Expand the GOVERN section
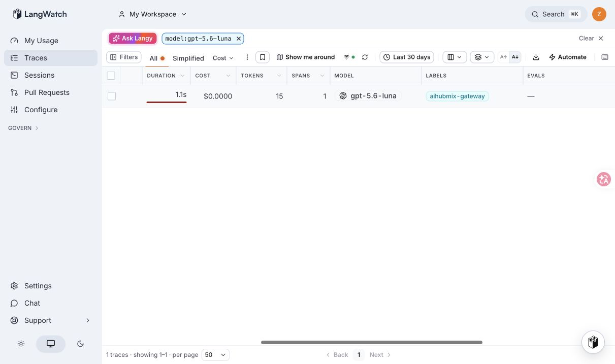The width and height of the screenshot is (615, 364). [23, 128]
